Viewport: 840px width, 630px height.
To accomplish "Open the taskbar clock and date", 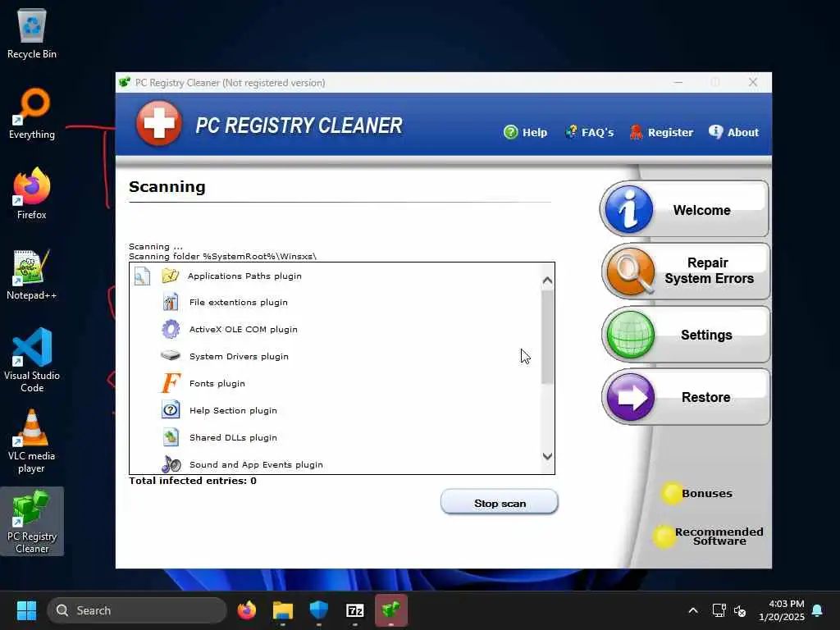I will [782, 610].
